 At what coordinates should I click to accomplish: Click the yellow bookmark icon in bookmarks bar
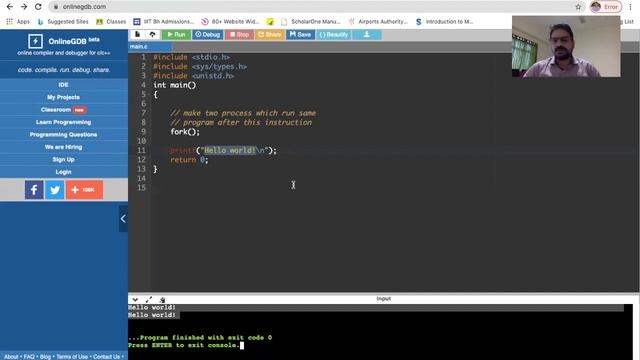[x=270, y=22]
